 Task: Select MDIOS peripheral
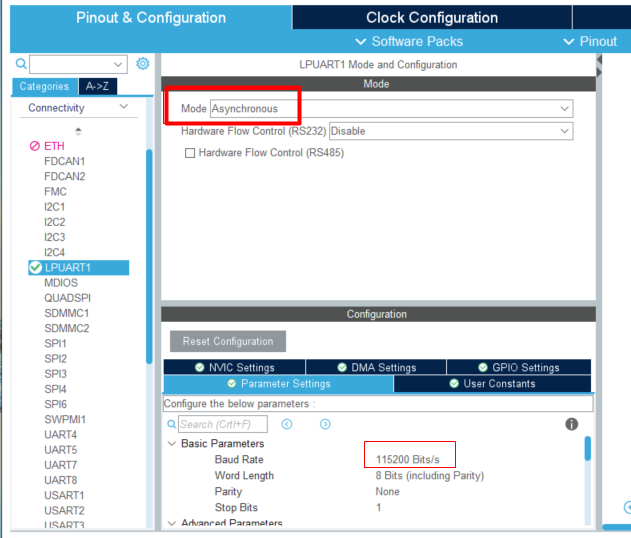coord(61,283)
